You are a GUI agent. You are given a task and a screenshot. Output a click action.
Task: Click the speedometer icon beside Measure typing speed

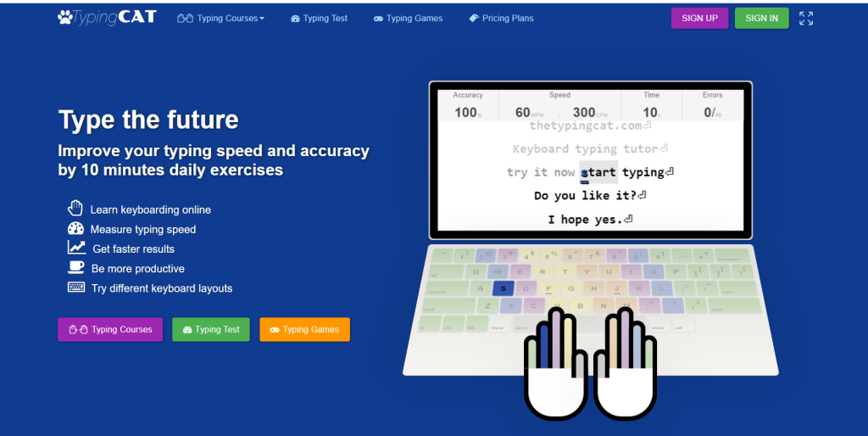coord(75,228)
